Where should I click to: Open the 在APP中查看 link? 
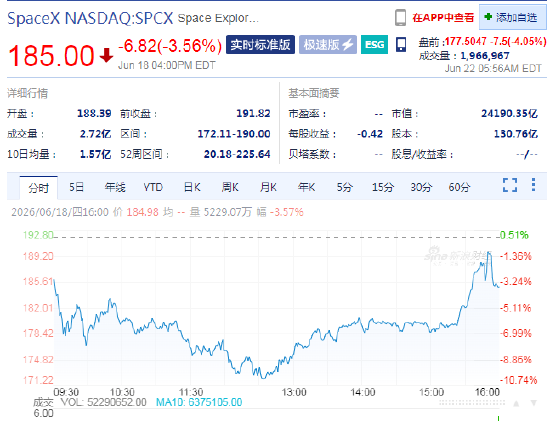pos(443,18)
